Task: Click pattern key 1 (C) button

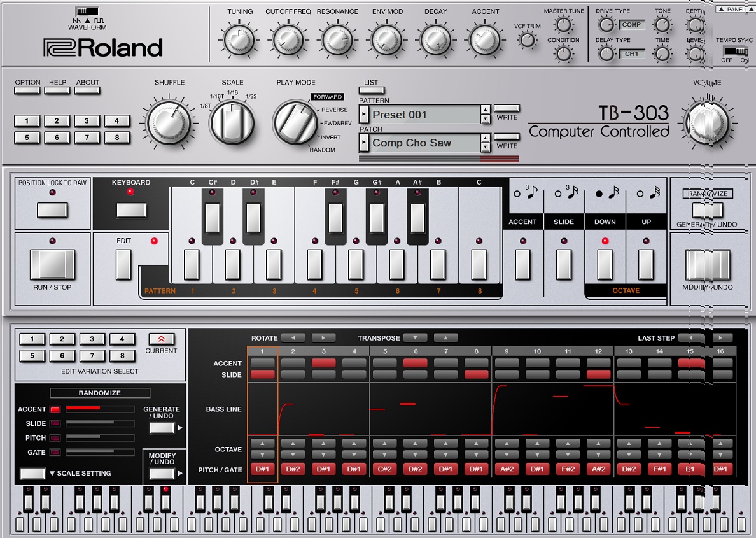Action: 192,265
